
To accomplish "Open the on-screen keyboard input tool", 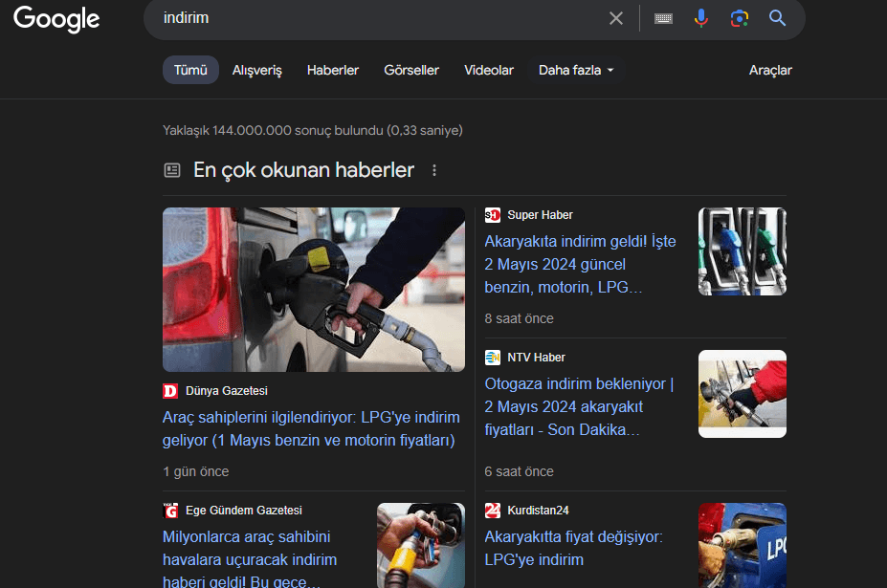I will pyautogui.click(x=663, y=19).
